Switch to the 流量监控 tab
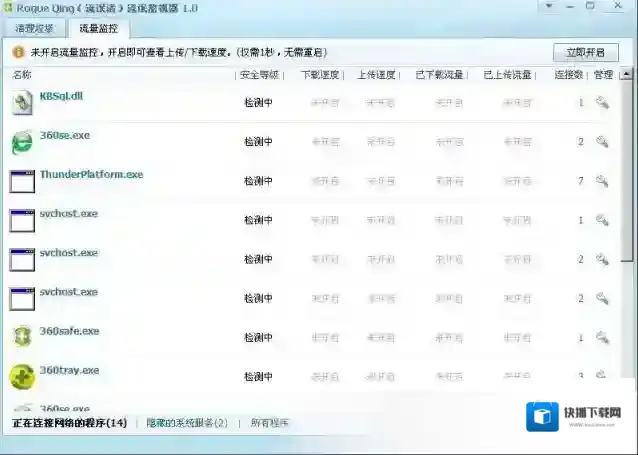 99,29
